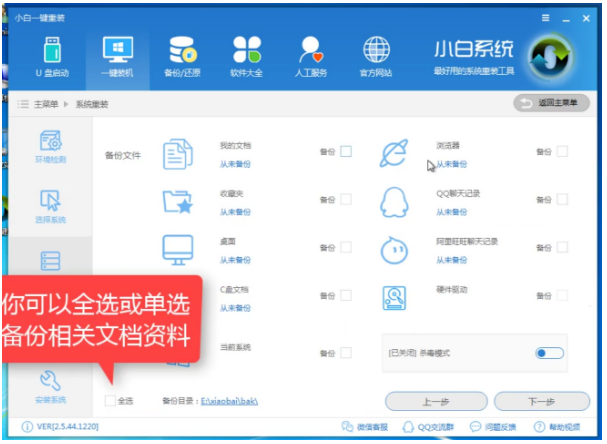Viewport: 607px width, 444px height.
Task: Click the 小白系统 round logo icon
Action: click(x=550, y=57)
